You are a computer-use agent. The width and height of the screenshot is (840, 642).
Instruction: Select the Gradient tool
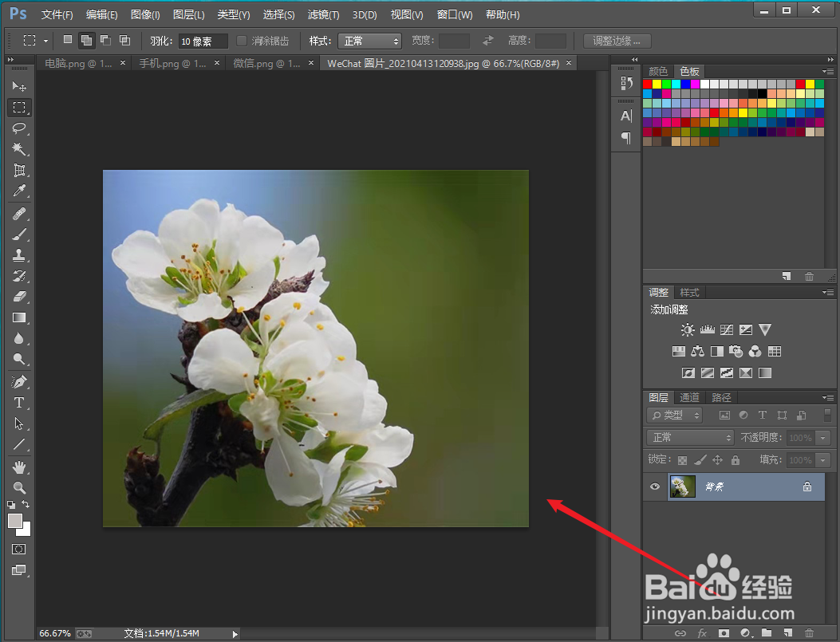point(19,317)
